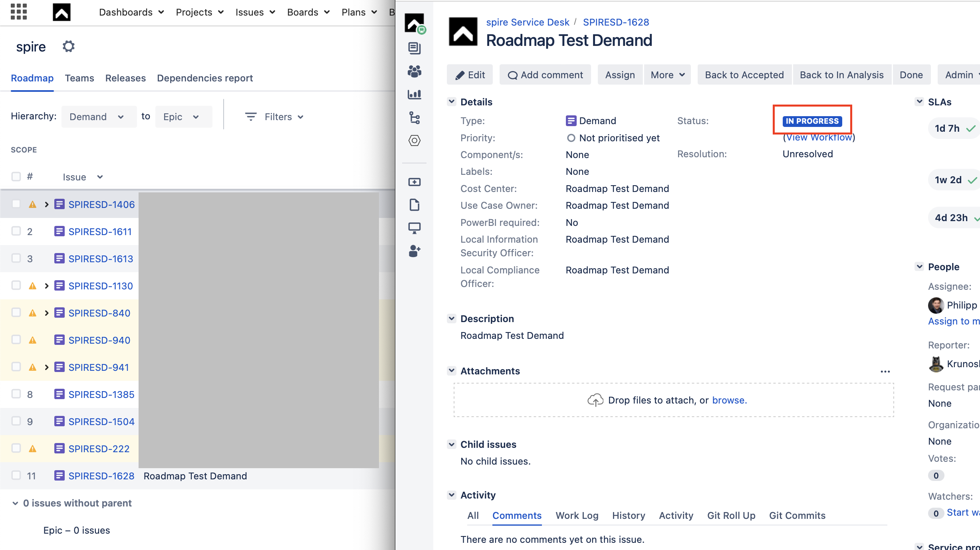
Task: Click the Jira home logo in top bar
Action: tap(61, 12)
